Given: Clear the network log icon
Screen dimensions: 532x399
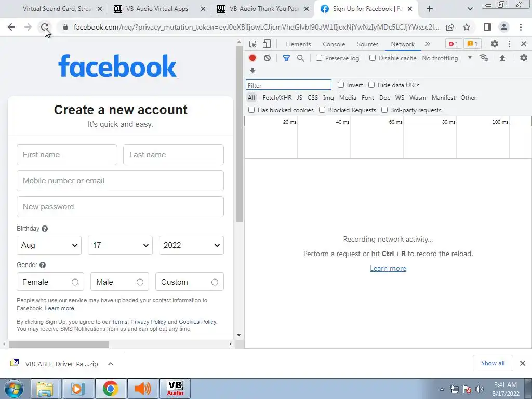Looking at the screenshot, I should point(268,58).
